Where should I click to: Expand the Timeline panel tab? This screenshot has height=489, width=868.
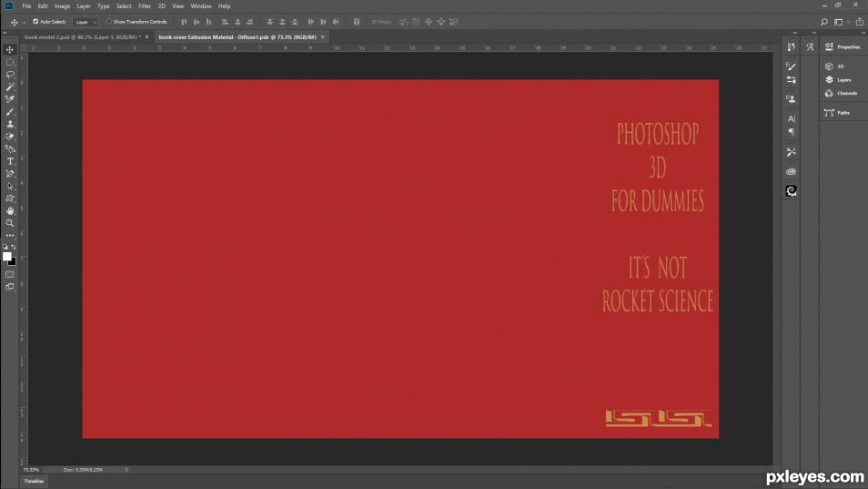(34, 481)
